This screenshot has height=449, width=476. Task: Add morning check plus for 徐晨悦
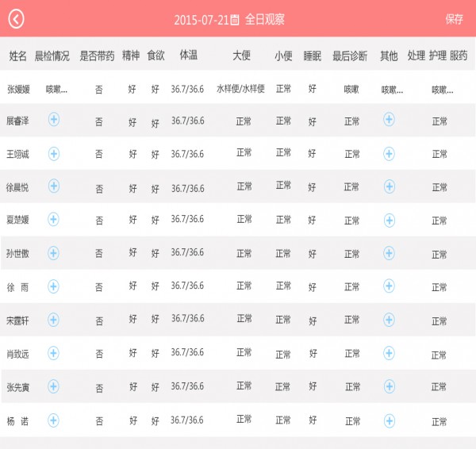54,186
